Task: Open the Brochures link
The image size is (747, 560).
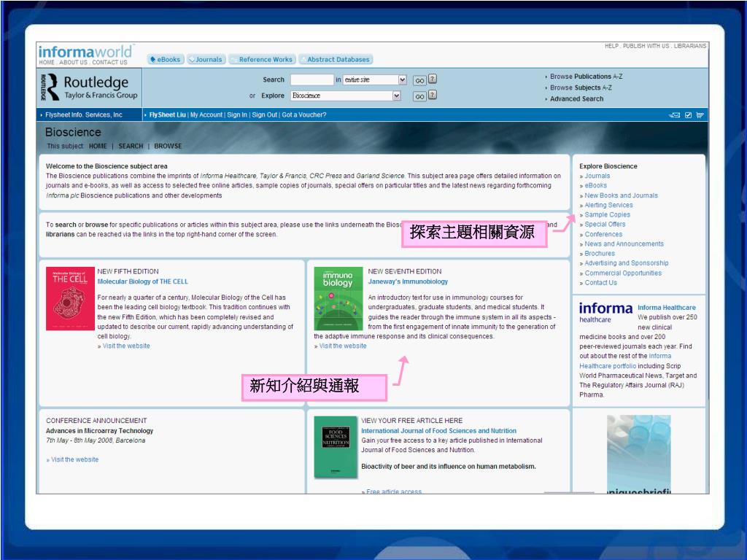Action: 600,253
